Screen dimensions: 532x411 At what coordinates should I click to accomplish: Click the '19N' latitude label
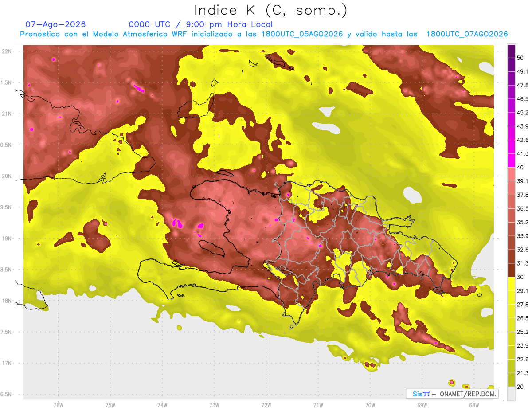(7, 239)
